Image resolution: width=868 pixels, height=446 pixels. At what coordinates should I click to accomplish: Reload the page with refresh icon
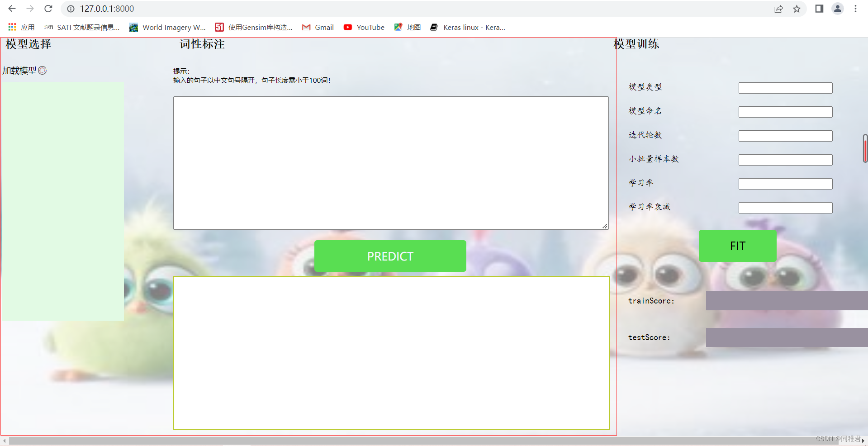click(48, 9)
